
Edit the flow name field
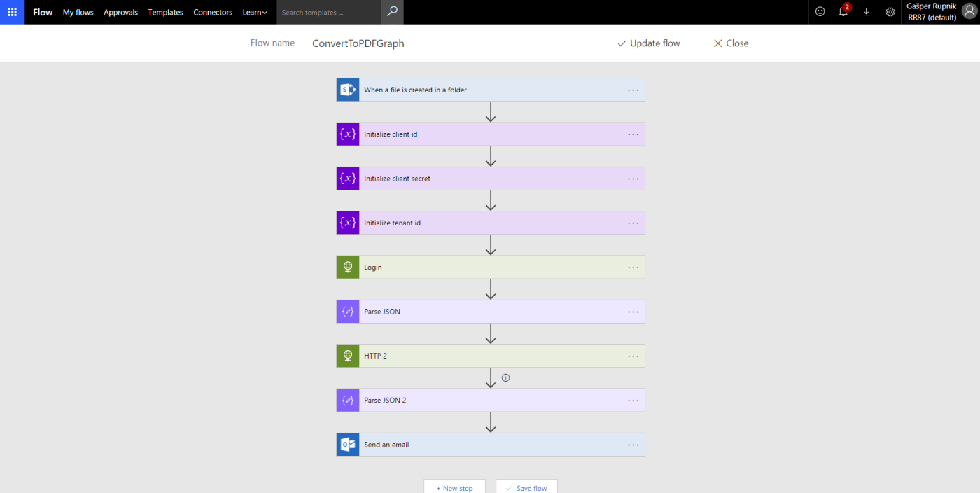358,43
